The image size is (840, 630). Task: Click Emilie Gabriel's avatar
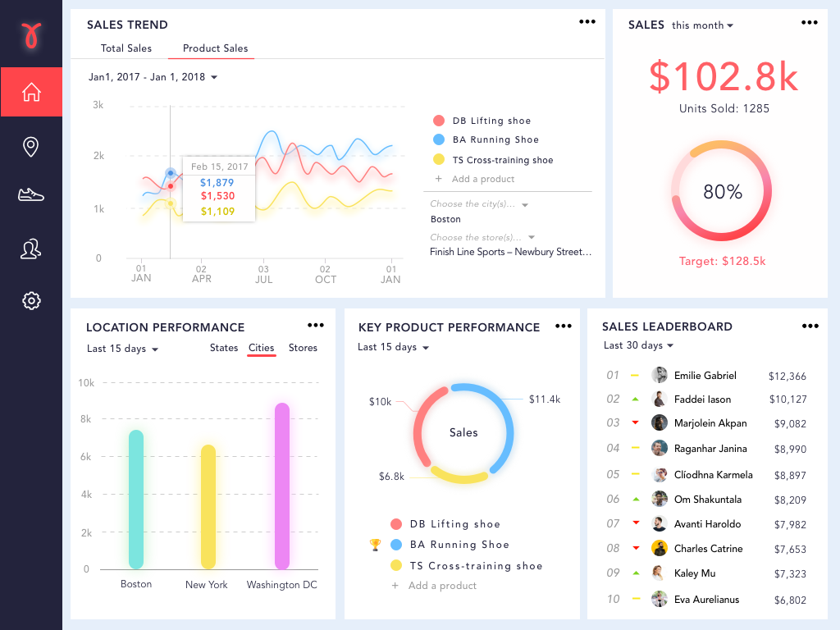(660, 375)
